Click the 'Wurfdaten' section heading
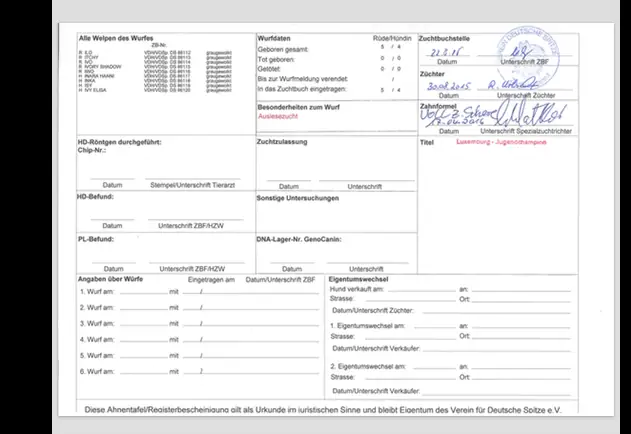Image resolution: width=631 pixels, height=434 pixels. 274,39
